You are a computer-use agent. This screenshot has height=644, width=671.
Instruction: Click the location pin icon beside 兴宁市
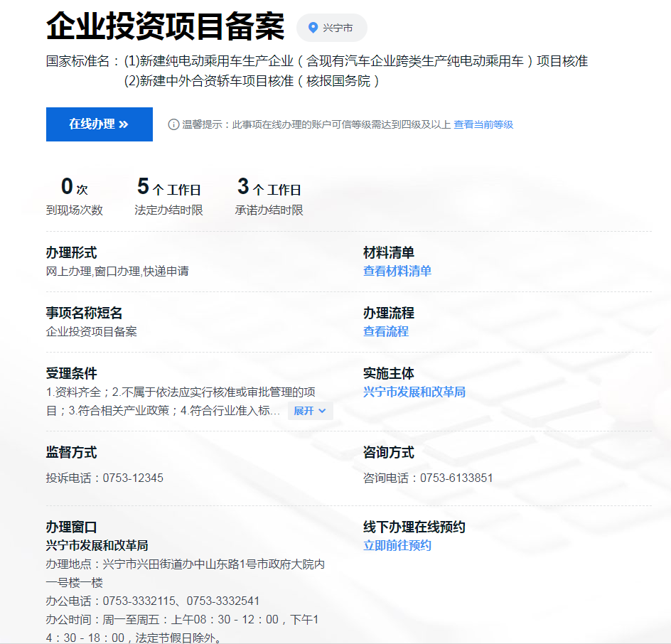[x=313, y=28]
